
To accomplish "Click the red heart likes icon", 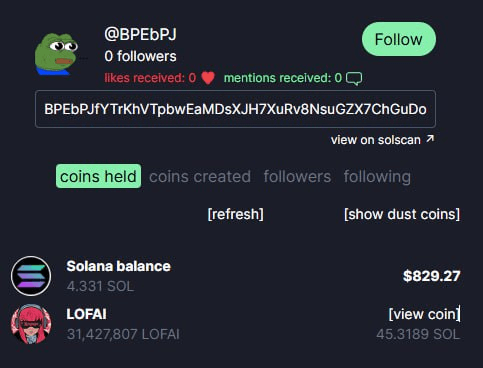I will click(x=208, y=78).
